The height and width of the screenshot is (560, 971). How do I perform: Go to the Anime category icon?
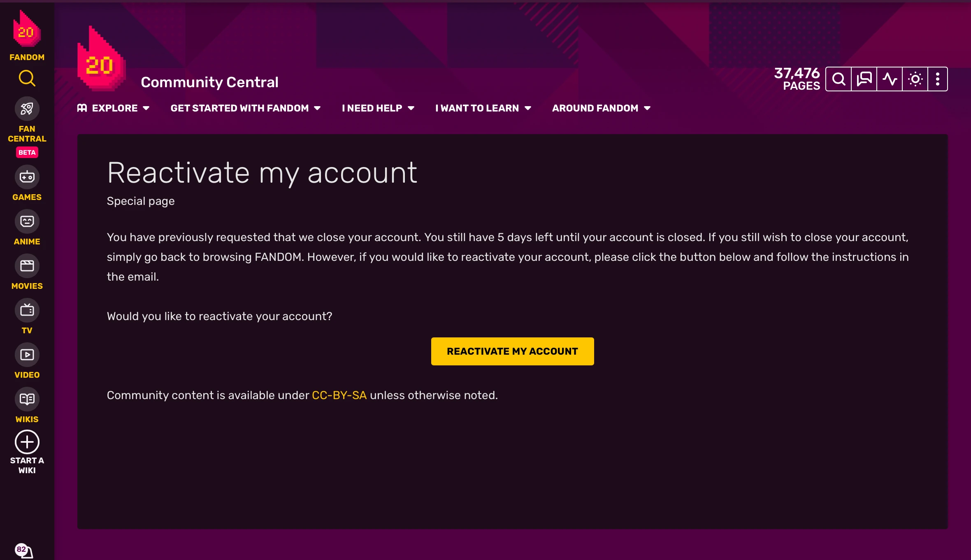coord(27,222)
